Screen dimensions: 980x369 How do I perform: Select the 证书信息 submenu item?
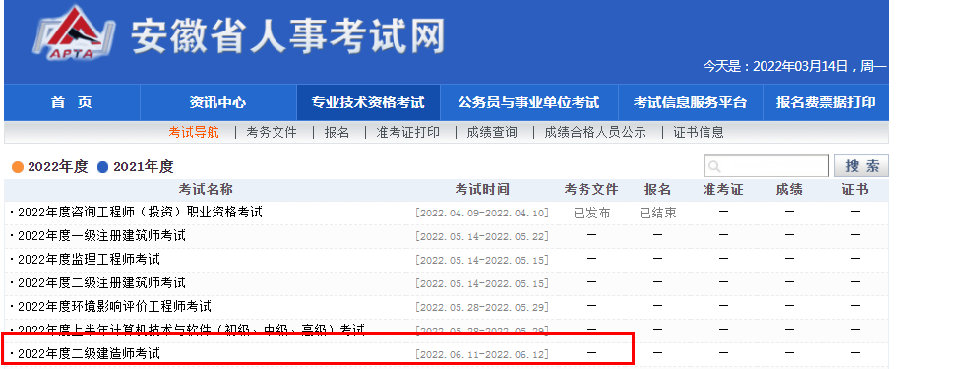coord(699,133)
